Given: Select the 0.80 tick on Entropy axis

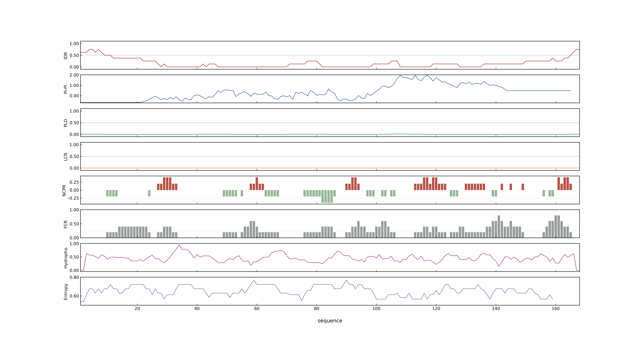Looking at the screenshot, I should point(74,277).
